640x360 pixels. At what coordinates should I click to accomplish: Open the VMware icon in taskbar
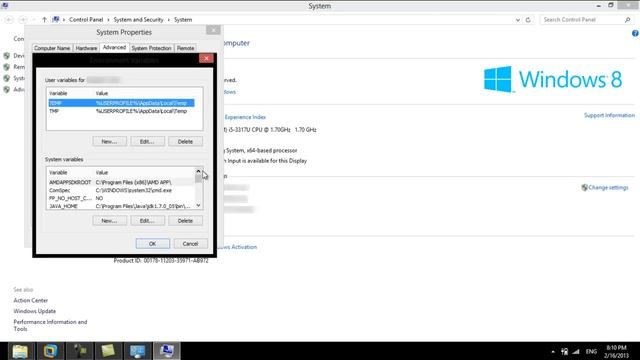click(50, 351)
